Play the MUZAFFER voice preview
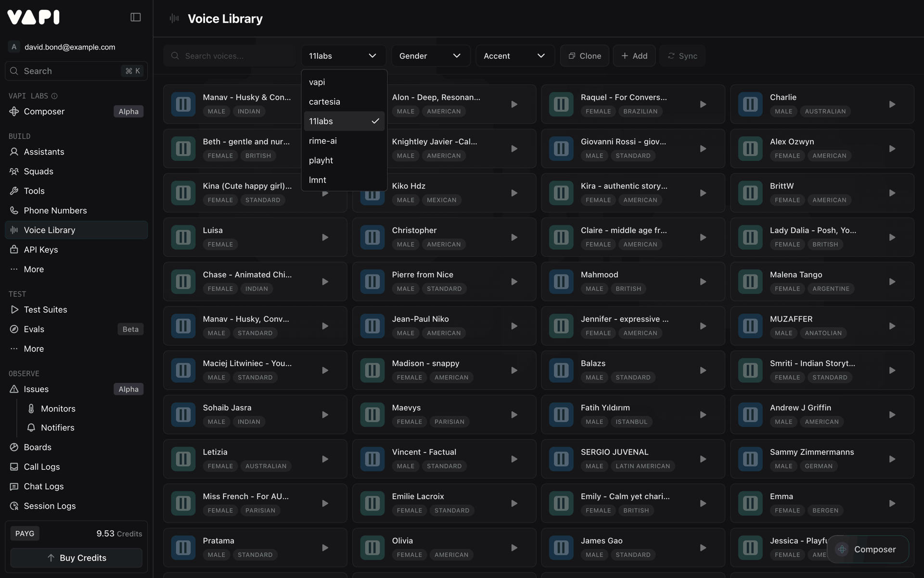 (x=892, y=326)
